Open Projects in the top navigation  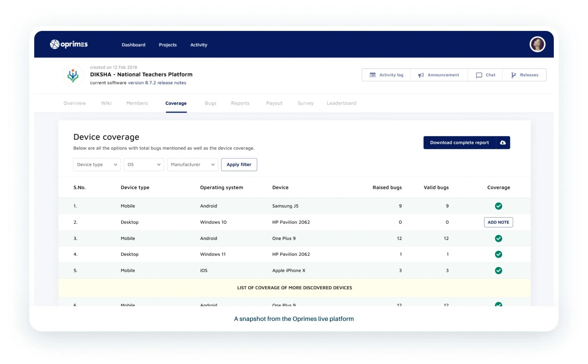click(x=168, y=45)
